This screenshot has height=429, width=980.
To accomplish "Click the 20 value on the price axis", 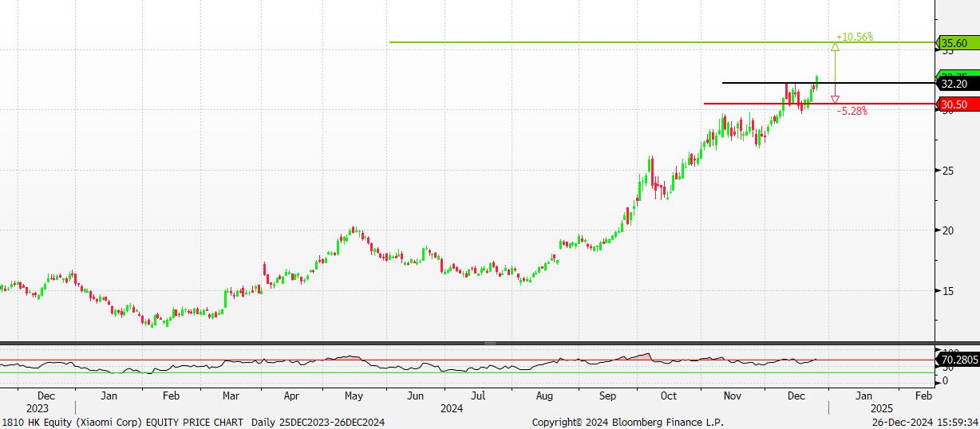I will click(948, 230).
